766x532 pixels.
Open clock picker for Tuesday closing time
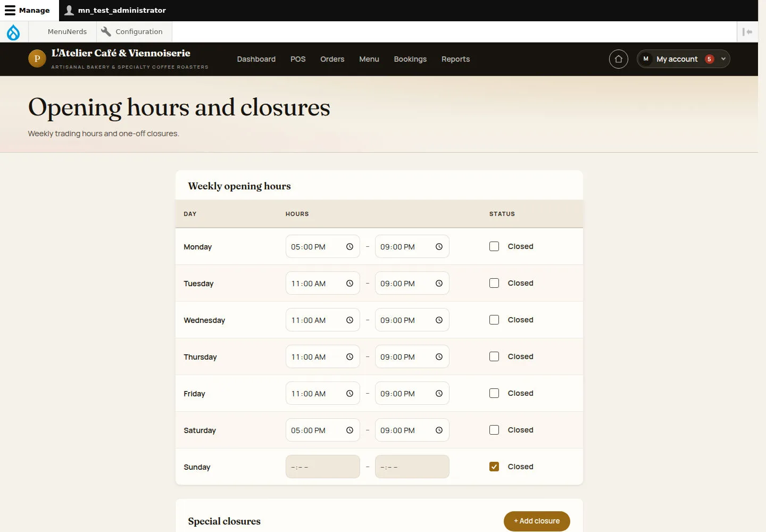pyautogui.click(x=439, y=284)
